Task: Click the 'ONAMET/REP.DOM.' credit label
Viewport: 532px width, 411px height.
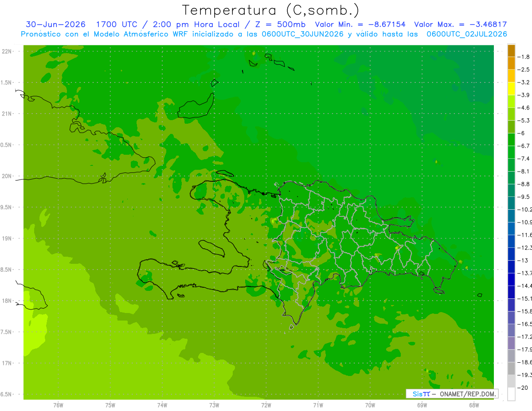Action: tap(468, 394)
